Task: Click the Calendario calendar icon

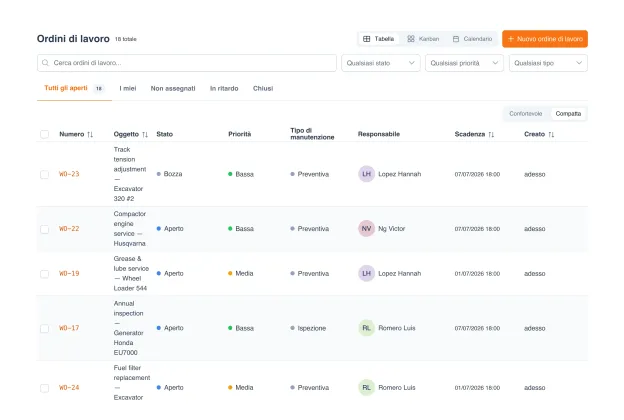Action: pyautogui.click(x=456, y=39)
